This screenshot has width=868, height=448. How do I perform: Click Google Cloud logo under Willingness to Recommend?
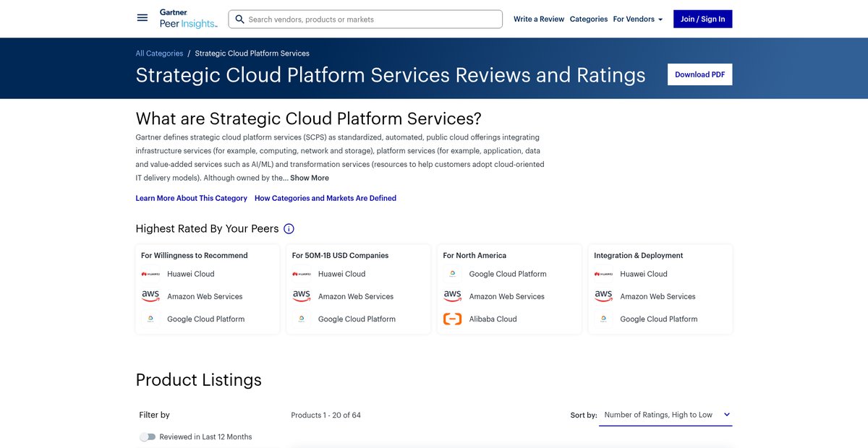pyautogui.click(x=150, y=319)
